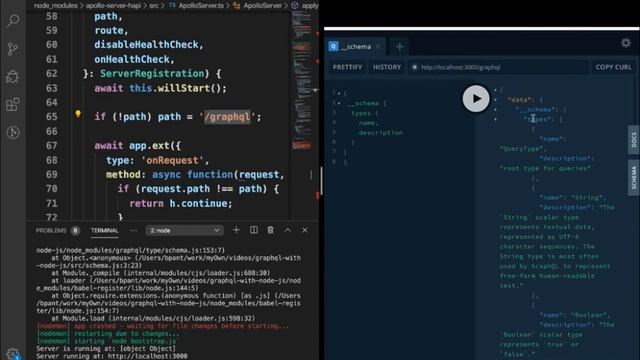Click 'willStart' on line 63
Screen dimensions: 640x360
click(x=184, y=88)
